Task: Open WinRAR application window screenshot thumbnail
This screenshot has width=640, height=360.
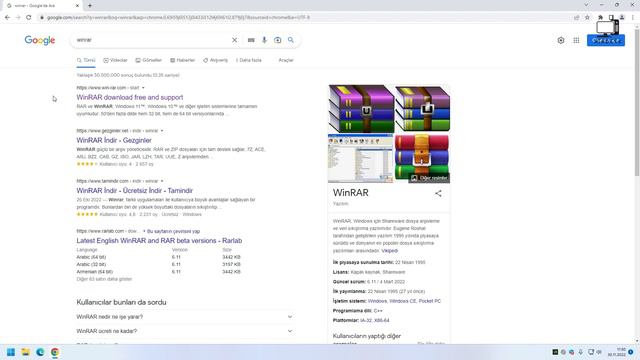Action: [360, 158]
